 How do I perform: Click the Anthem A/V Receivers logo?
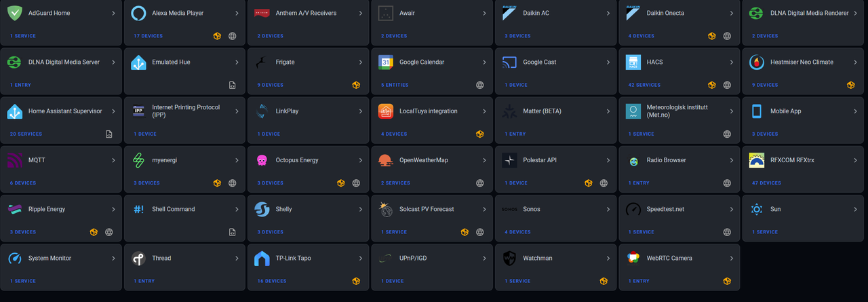pyautogui.click(x=262, y=13)
